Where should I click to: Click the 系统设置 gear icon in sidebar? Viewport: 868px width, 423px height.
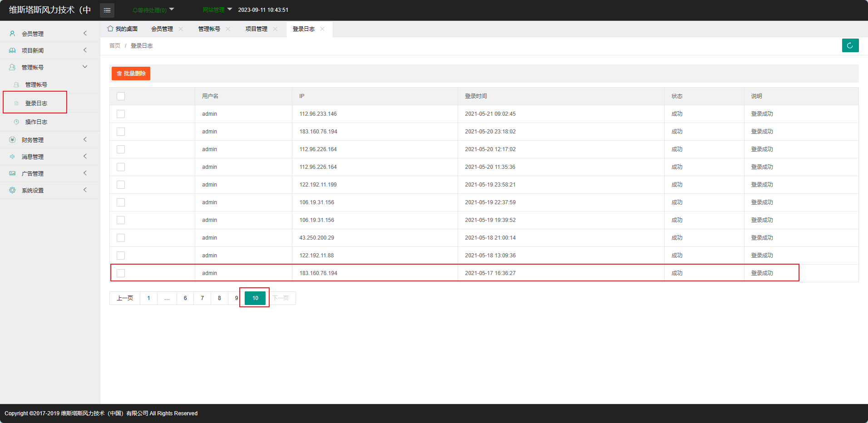coord(12,190)
